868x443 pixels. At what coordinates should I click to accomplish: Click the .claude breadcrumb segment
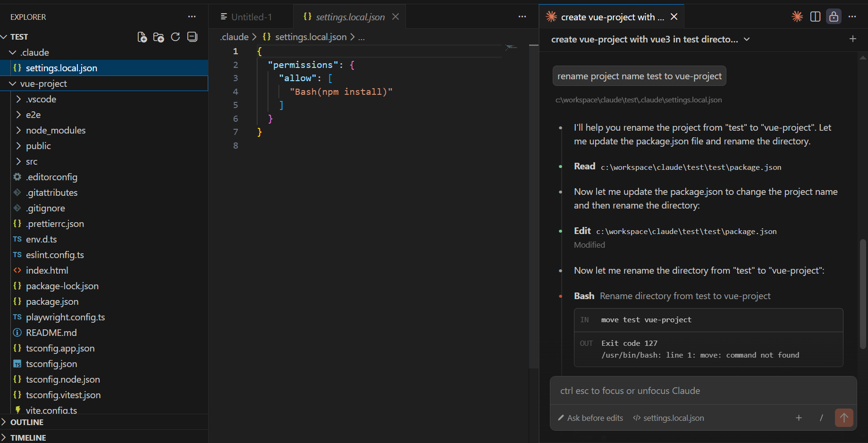[234, 37]
